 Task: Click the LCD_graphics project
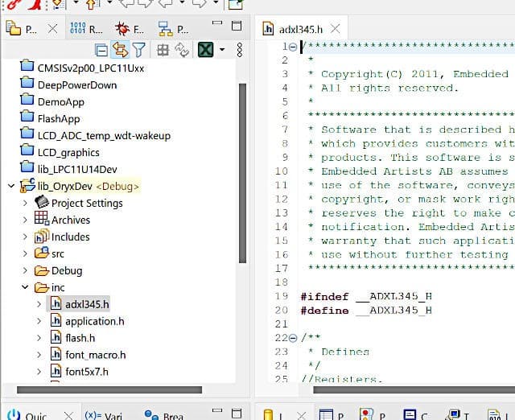tap(68, 152)
